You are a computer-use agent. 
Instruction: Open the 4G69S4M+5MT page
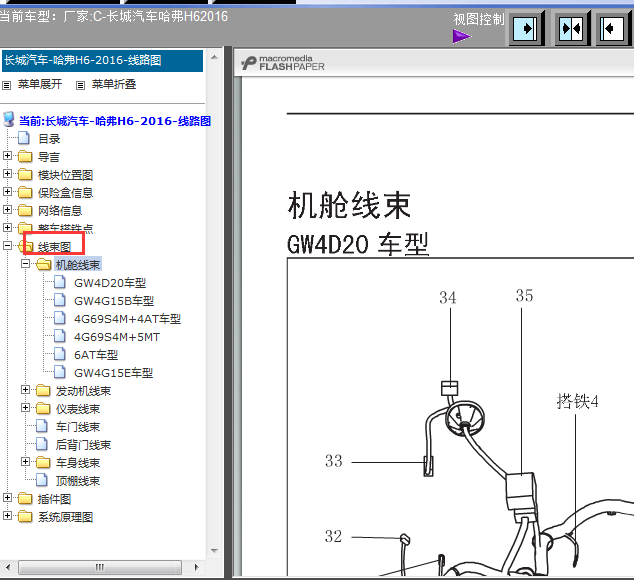pyautogui.click(x=117, y=337)
